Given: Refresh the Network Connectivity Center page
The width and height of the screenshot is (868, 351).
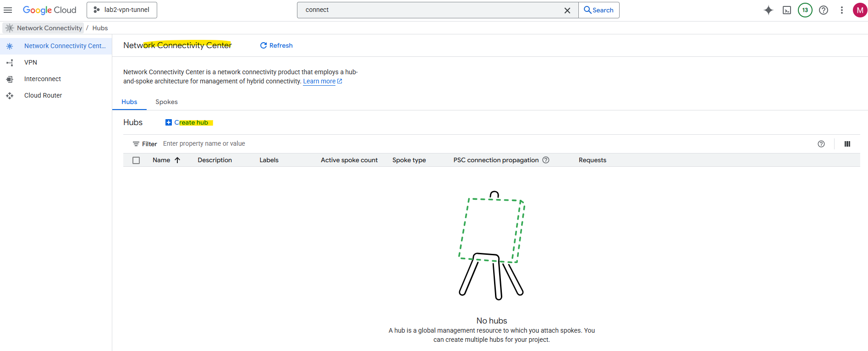Looking at the screenshot, I should (276, 45).
